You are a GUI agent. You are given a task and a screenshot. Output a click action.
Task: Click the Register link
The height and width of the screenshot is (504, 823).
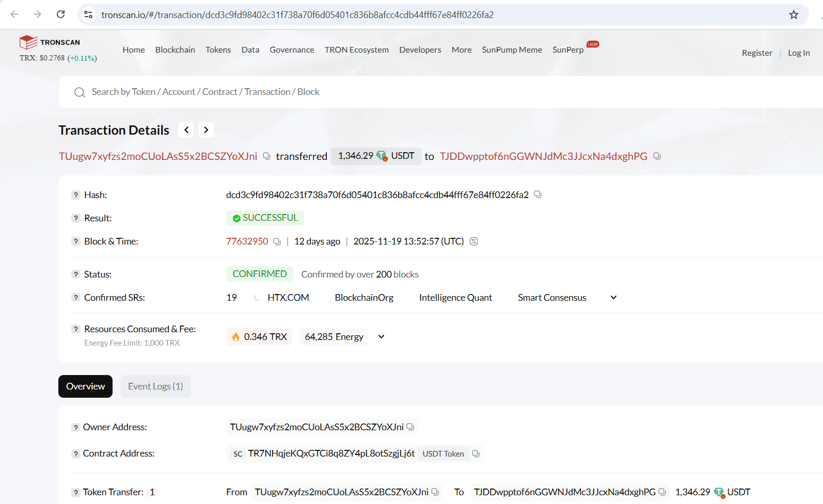757,53
